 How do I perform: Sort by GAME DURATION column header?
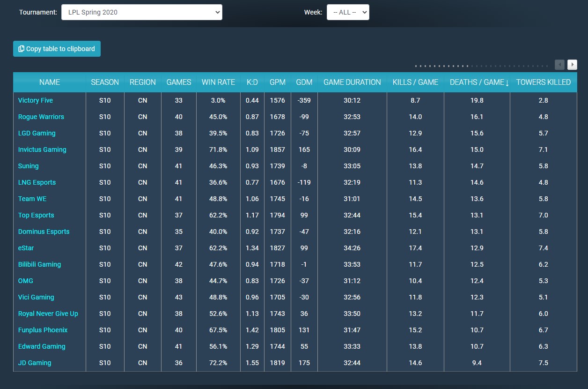pos(352,82)
